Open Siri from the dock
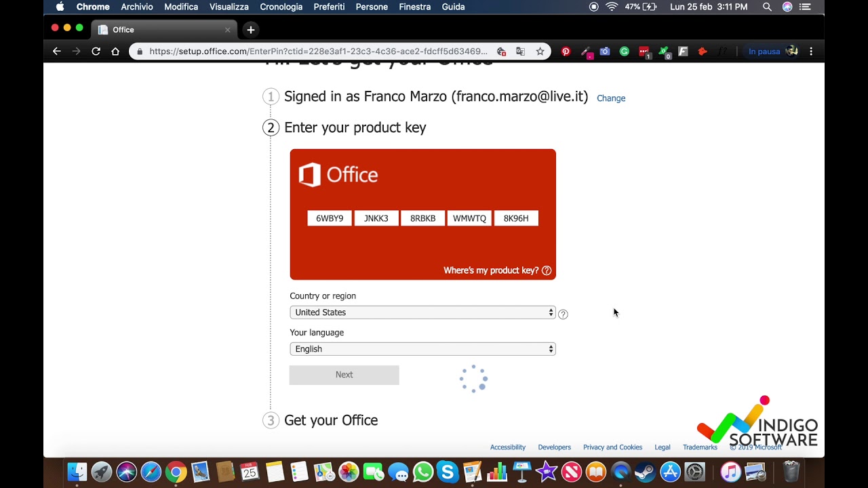Viewport: 868px width, 488px height. pyautogui.click(x=126, y=472)
